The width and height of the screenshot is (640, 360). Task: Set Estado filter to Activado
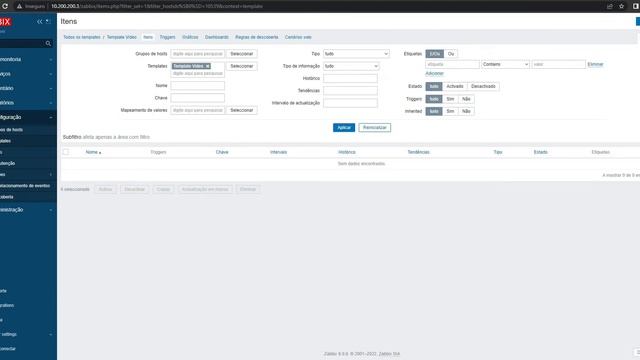[455, 87]
